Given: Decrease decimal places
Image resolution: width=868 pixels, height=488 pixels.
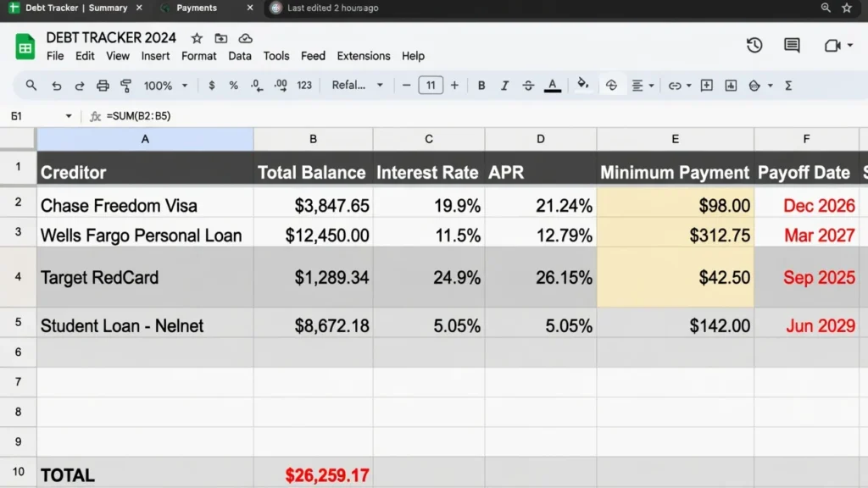Looking at the screenshot, I should tap(256, 86).
